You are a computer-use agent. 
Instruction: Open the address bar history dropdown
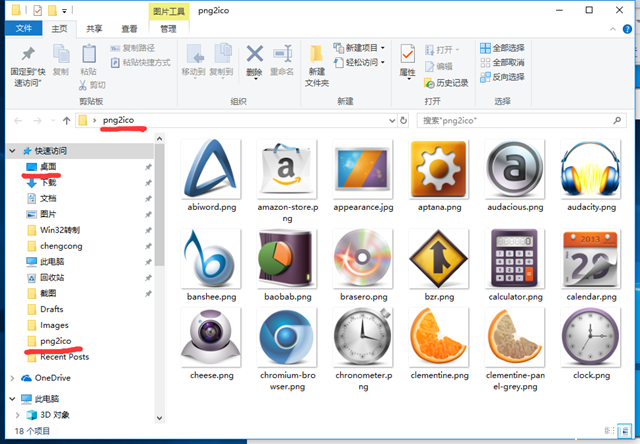pyautogui.click(x=390, y=120)
